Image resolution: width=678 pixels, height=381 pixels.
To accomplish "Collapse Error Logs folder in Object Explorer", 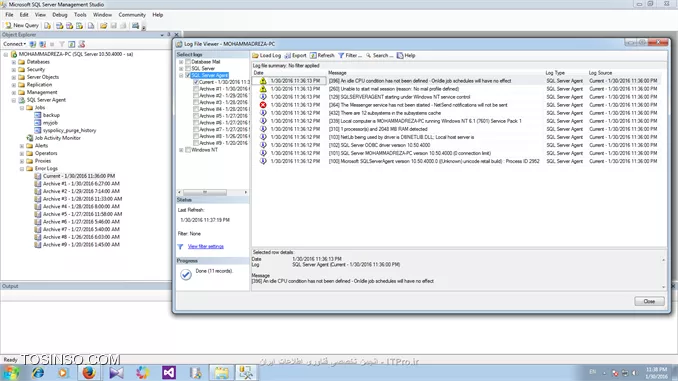I will tap(22, 169).
